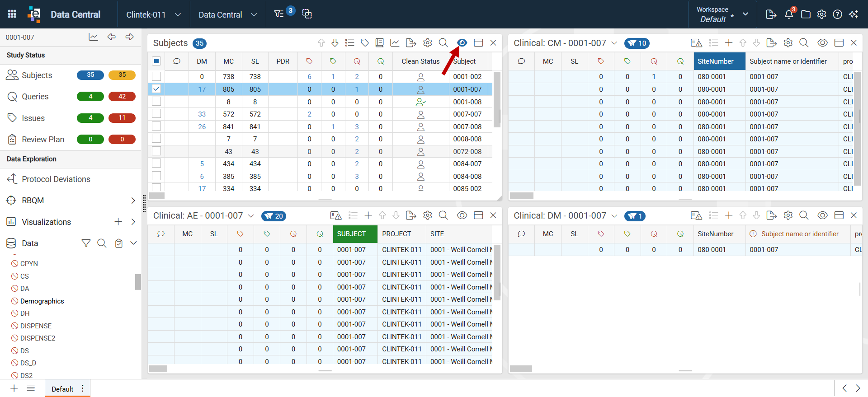Add a new workspace tab with plus
The width and height of the screenshot is (868, 397).
[14, 388]
